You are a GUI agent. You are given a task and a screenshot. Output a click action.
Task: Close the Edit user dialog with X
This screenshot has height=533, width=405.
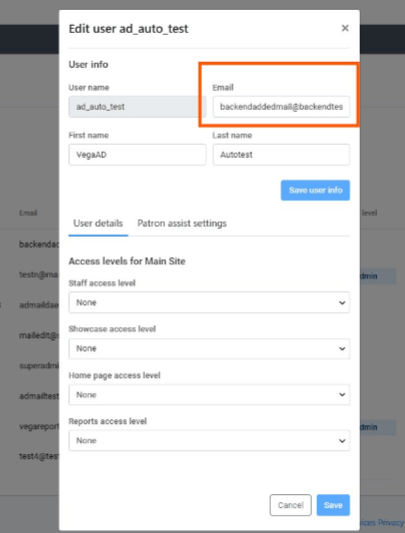tap(345, 28)
